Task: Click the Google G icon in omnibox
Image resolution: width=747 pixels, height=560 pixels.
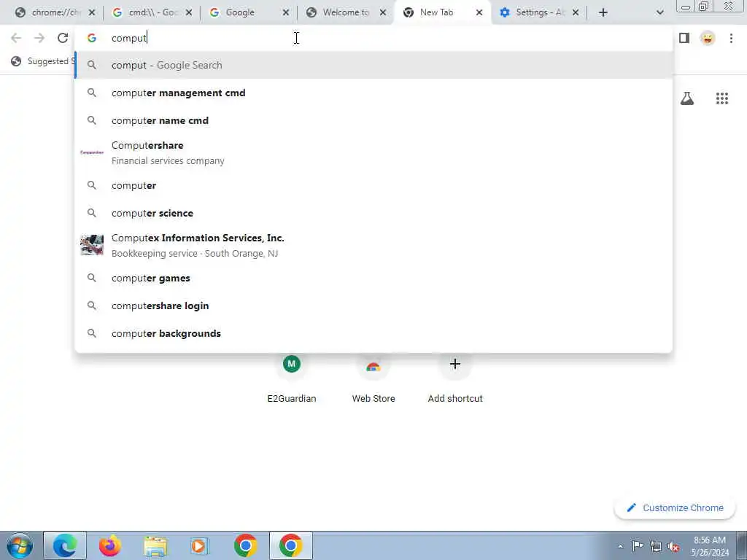Action: [x=92, y=38]
